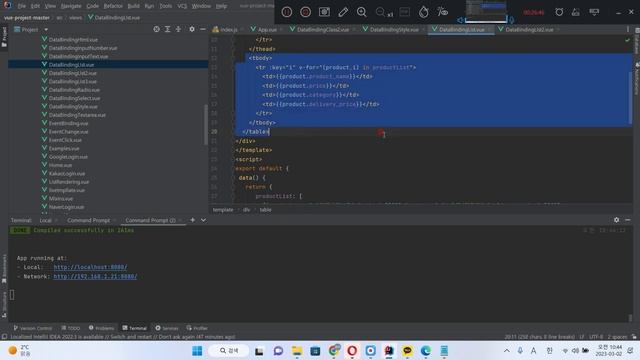640x360 pixels.
Task: Select DataBindingRadio.vue in project tree
Action: point(74,90)
